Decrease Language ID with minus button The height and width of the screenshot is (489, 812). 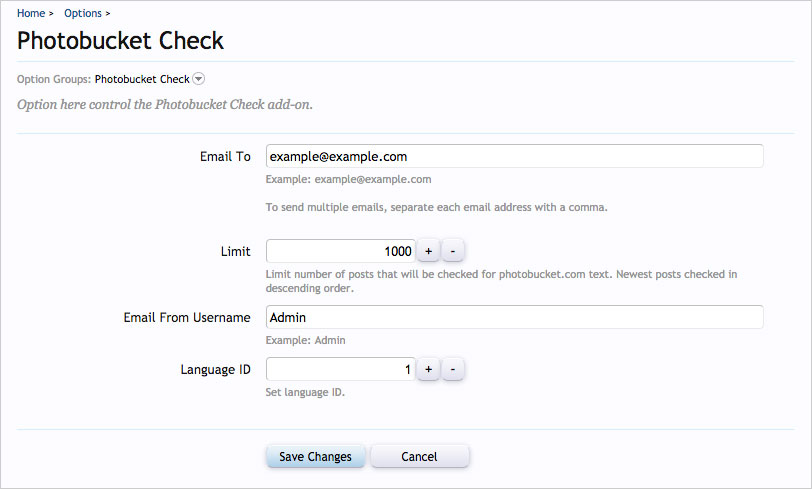click(x=453, y=369)
